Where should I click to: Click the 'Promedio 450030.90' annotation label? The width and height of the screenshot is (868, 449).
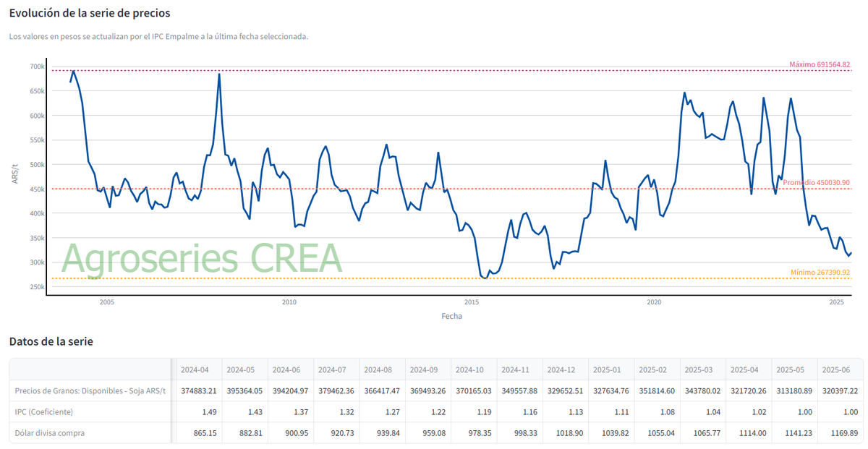click(816, 183)
